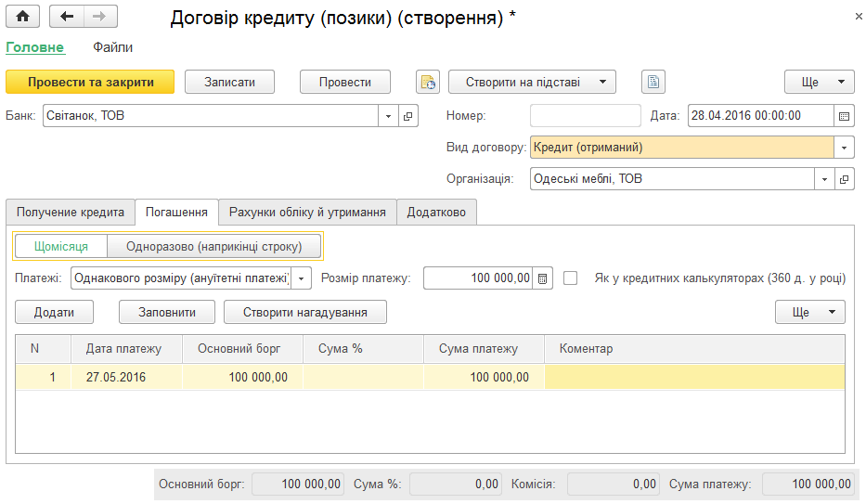Select the Основний борг cell in row 1
Screen dimensions: 866x504
click(x=242, y=378)
